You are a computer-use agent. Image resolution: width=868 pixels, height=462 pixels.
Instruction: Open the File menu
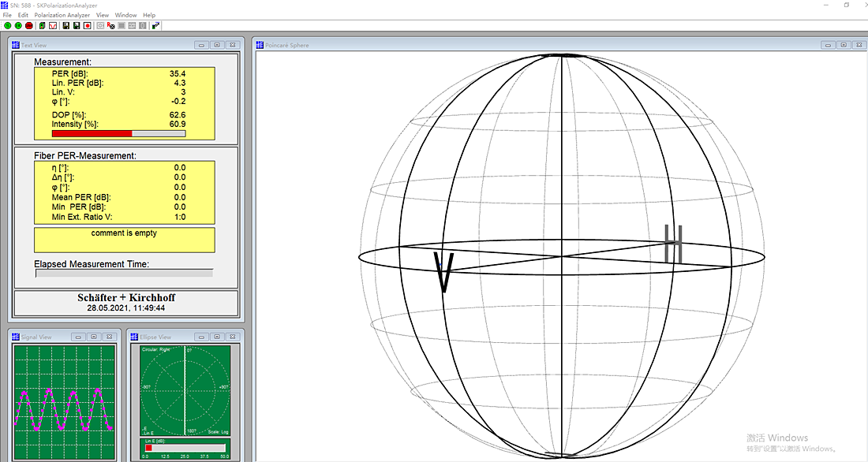(x=7, y=15)
